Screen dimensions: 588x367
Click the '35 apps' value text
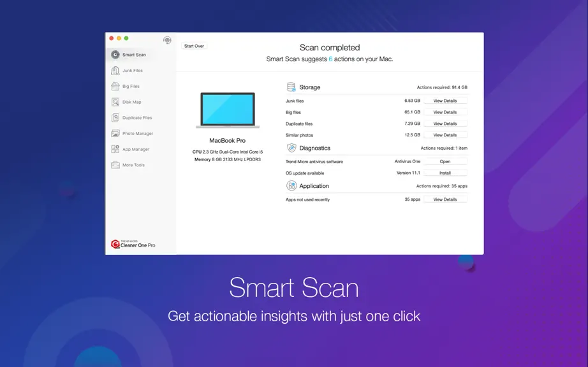click(412, 199)
